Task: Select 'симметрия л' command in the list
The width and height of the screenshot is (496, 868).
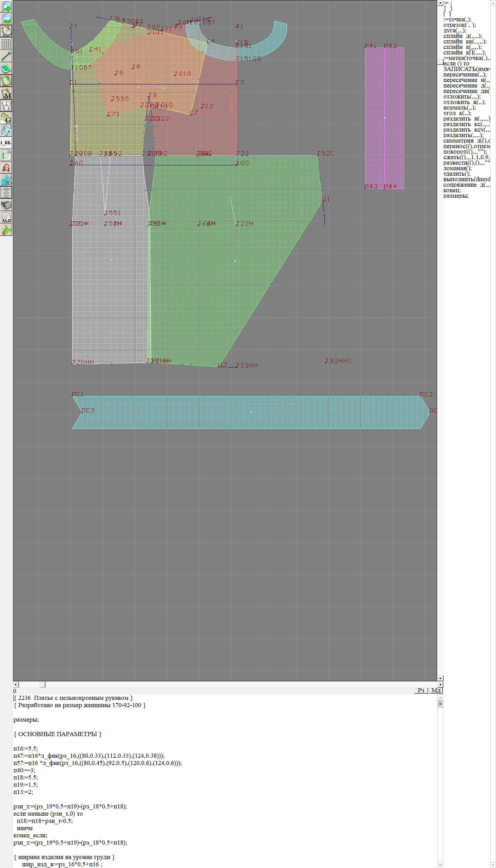Action: tap(466, 141)
